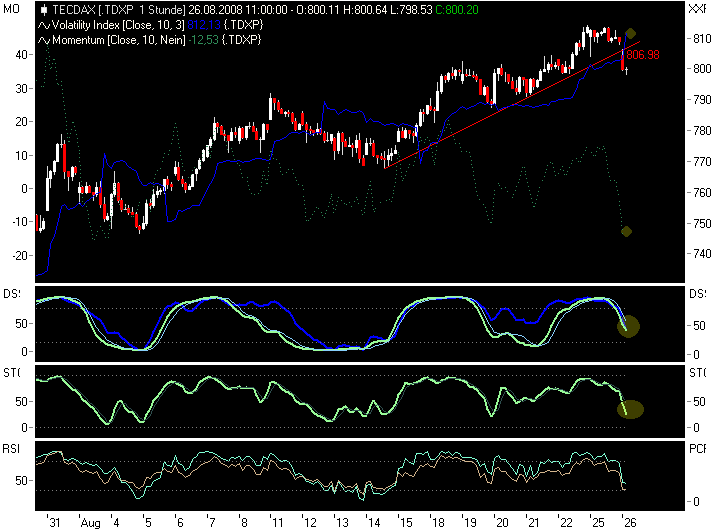Click the red trendline price label 806.98
The width and height of the screenshot is (720, 530).
pos(643,55)
